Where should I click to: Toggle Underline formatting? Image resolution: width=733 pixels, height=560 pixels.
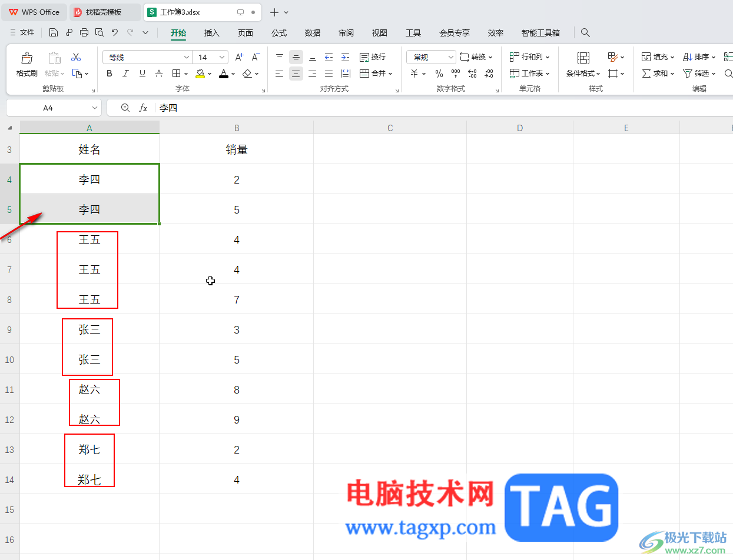pyautogui.click(x=142, y=74)
